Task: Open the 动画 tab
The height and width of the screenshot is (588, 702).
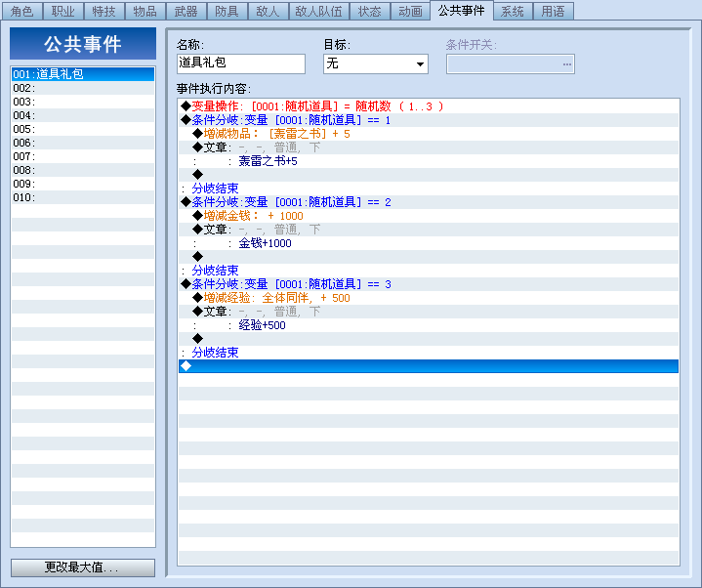Action: click(x=410, y=11)
